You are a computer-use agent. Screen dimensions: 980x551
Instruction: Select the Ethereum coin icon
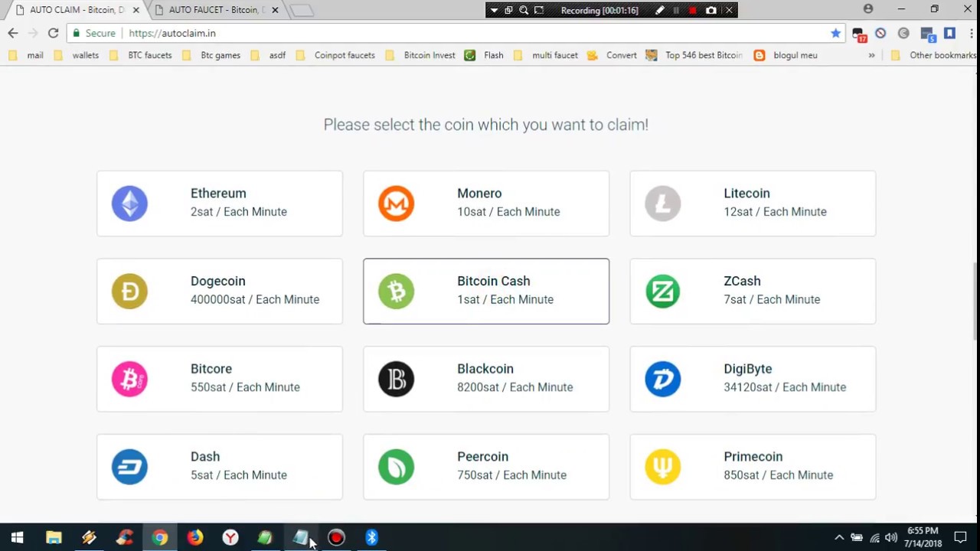pos(129,204)
